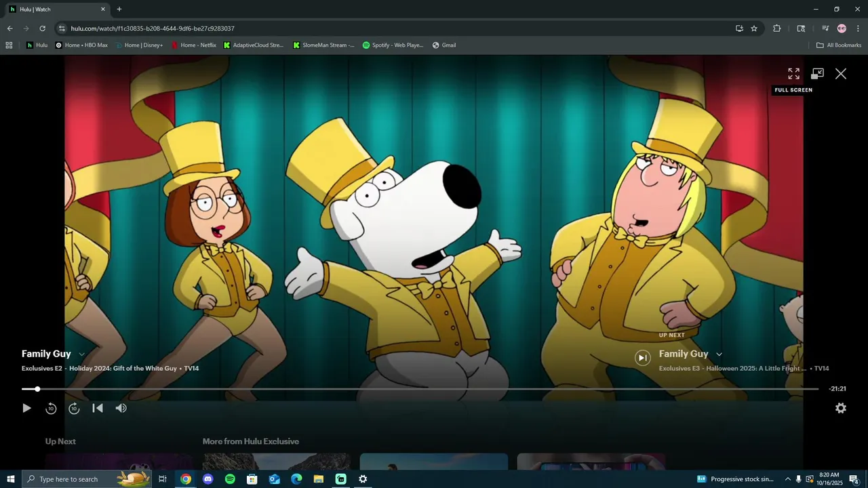
Task: Click the hulu.com address bar
Action: (x=393, y=28)
